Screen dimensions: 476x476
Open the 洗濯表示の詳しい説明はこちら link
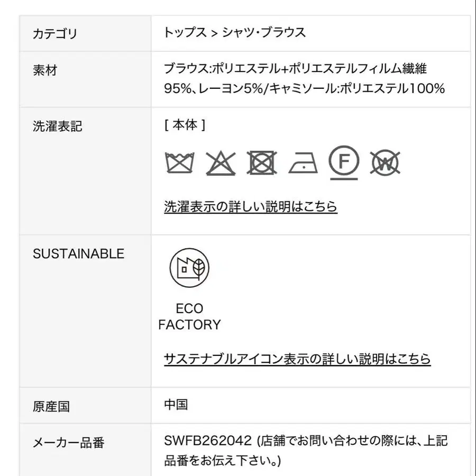click(x=251, y=206)
